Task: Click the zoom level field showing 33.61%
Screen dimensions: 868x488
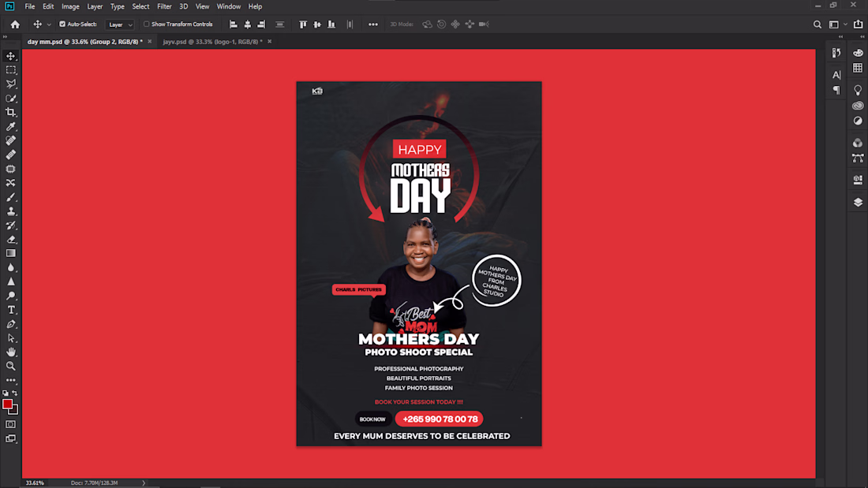Action: (x=35, y=483)
